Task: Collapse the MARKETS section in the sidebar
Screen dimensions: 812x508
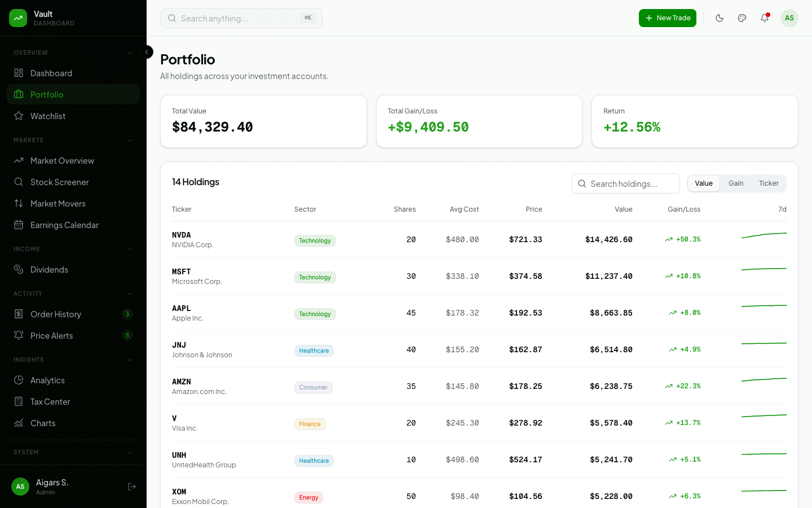Action: (x=130, y=140)
